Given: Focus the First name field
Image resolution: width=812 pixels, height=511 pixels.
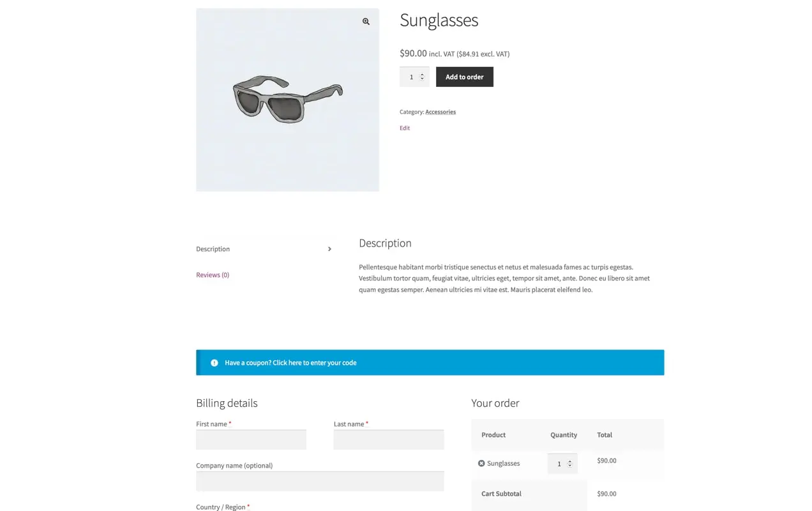Looking at the screenshot, I should [x=251, y=439].
